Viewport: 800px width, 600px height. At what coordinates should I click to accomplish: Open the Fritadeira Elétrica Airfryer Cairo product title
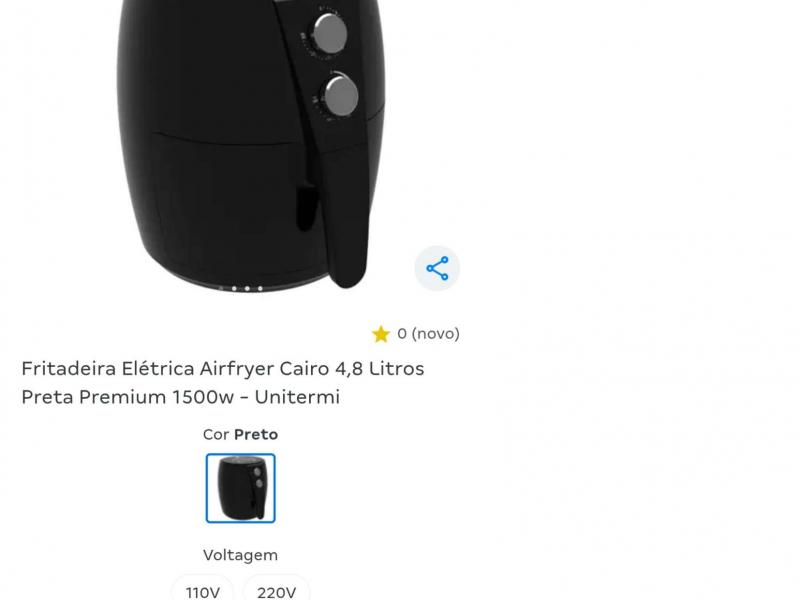tap(223, 382)
